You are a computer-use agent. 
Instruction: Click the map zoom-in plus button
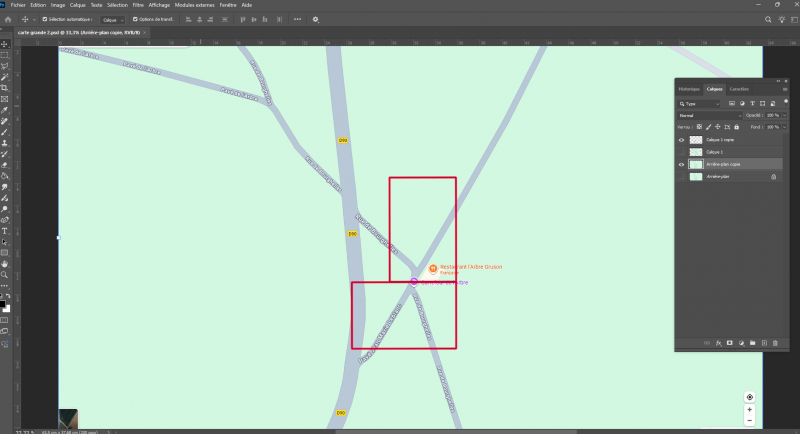click(750, 409)
